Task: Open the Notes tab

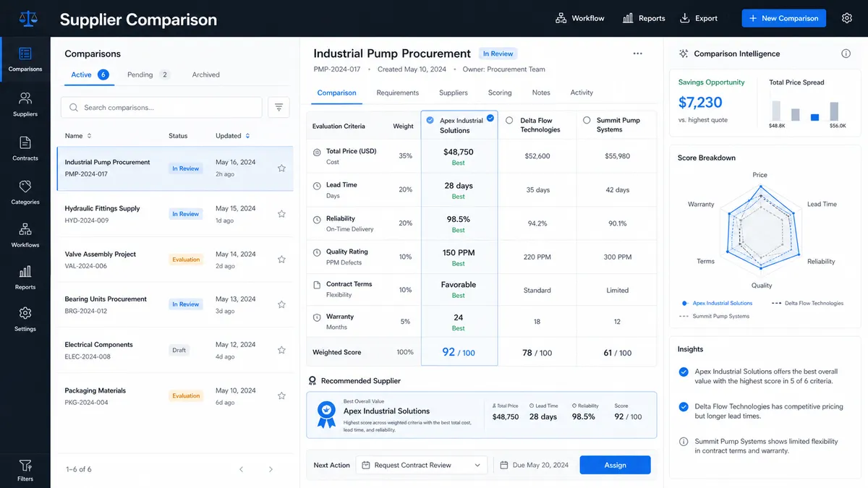Action: (541, 93)
